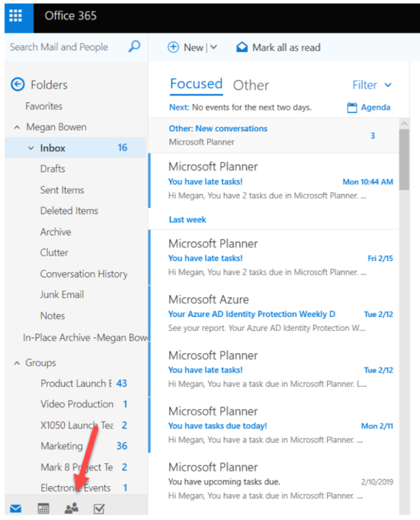The image size is (420, 520).
Task: Open the Video Production group
Action: [77, 404]
